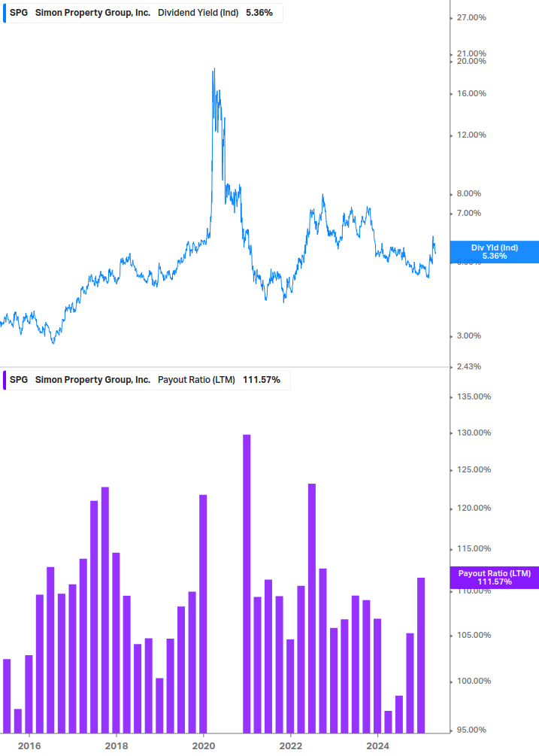Click the 125.00% axis value
This screenshot has width=539, height=756.
(x=474, y=469)
